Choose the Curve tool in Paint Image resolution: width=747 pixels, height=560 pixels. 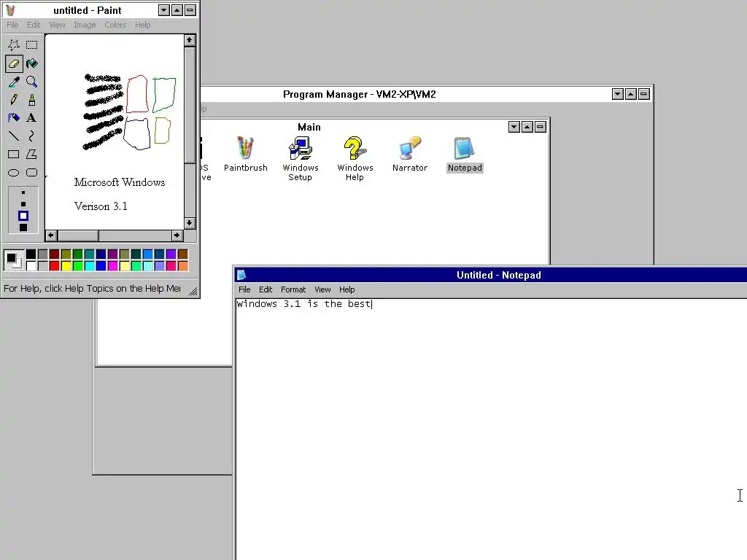pos(32,136)
